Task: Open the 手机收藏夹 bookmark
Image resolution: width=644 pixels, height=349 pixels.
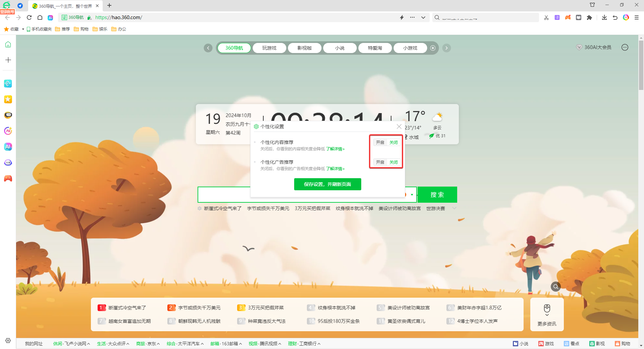Action: [39, 29]
